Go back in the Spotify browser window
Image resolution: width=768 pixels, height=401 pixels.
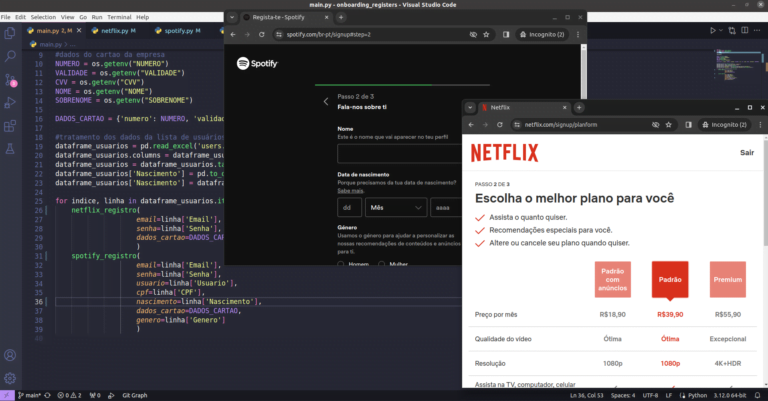[233, 35]
